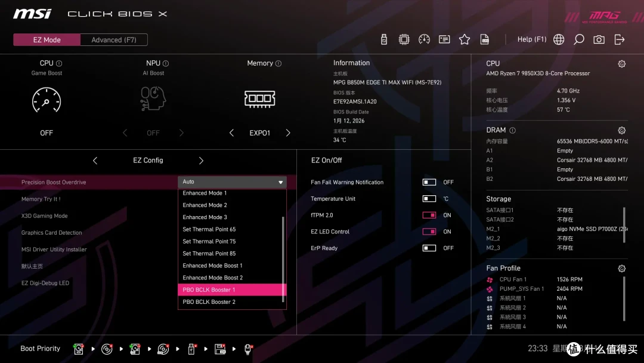This screenshot has width=644, height=363.
Task: Switch to EZ Mode tab
Action: click(x=47, y=40)
